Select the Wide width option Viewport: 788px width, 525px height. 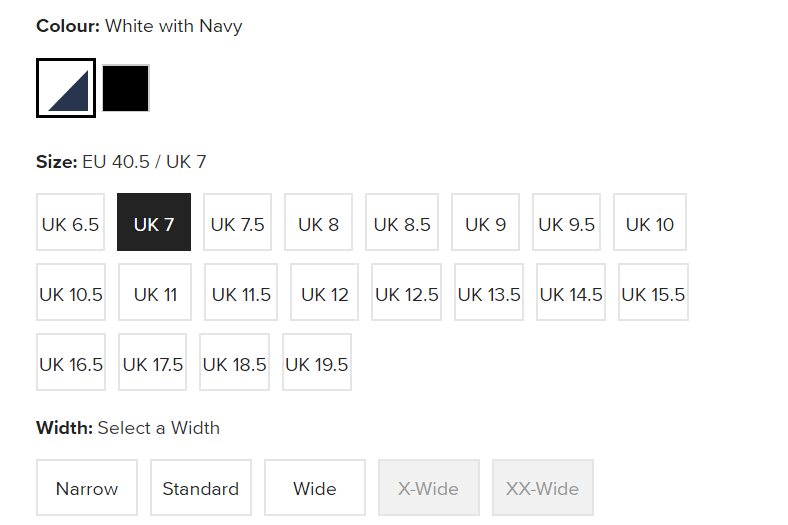click(315, 487)
